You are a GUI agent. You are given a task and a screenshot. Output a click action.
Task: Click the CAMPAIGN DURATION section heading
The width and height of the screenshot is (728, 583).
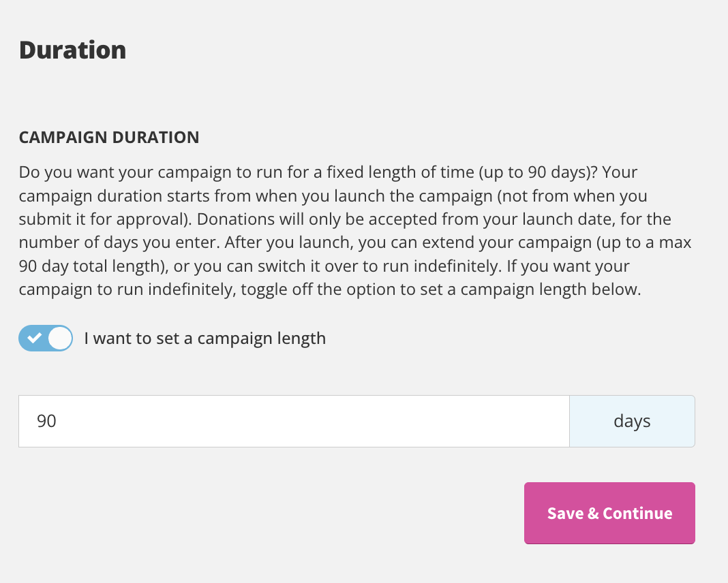[x=109, y=138]
